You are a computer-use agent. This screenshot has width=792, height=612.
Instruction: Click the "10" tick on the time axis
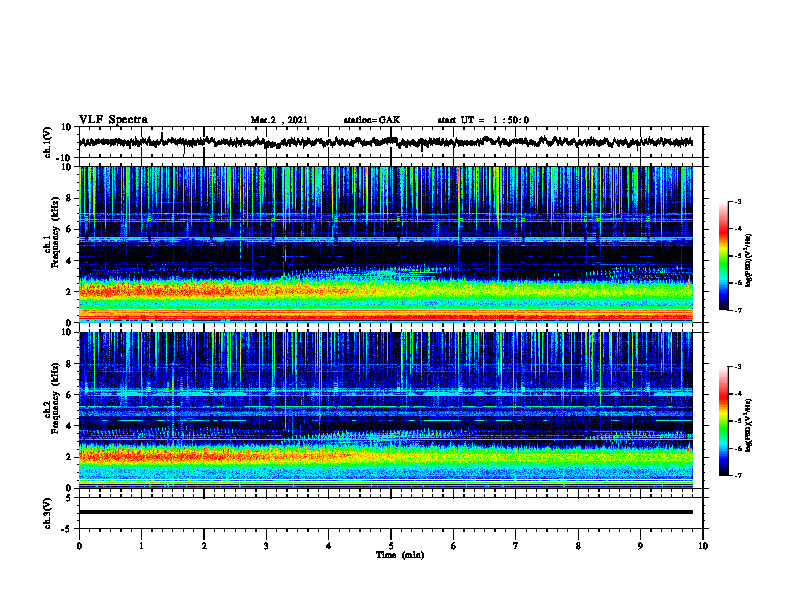703,546
